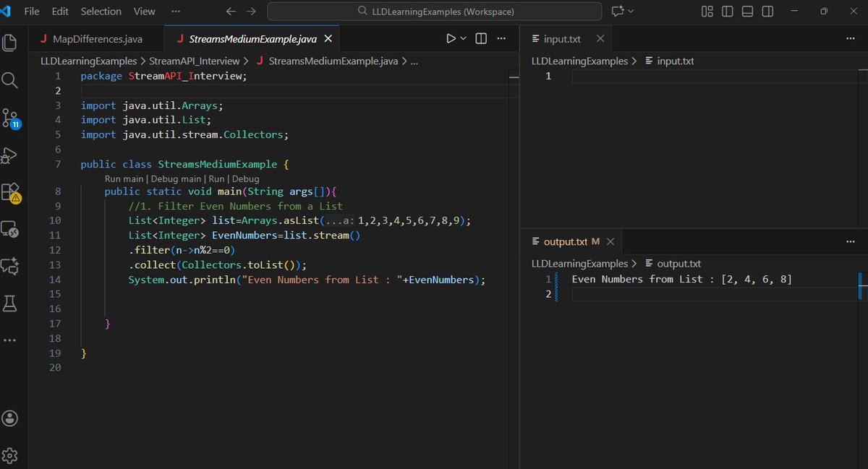Go back with the left arrow

[x=230, y=12]
